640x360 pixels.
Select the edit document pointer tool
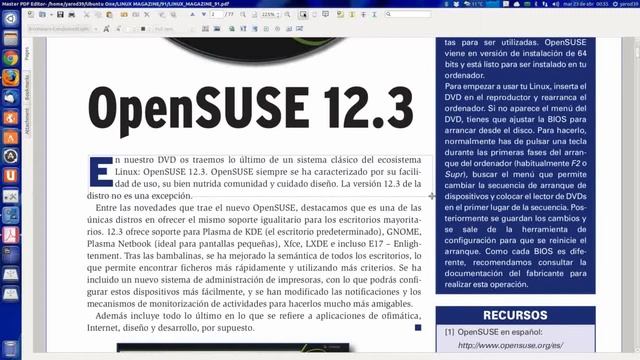coord(303,14)
